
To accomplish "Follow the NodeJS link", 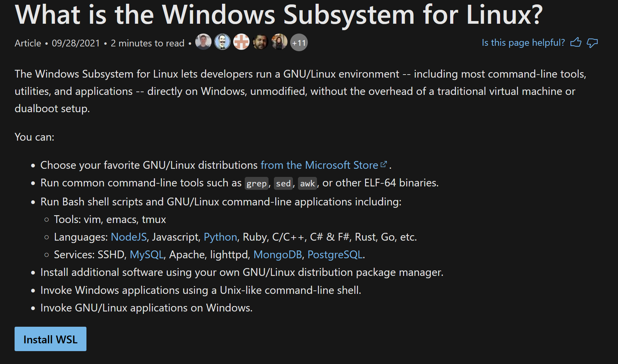I will click(129, 237).
